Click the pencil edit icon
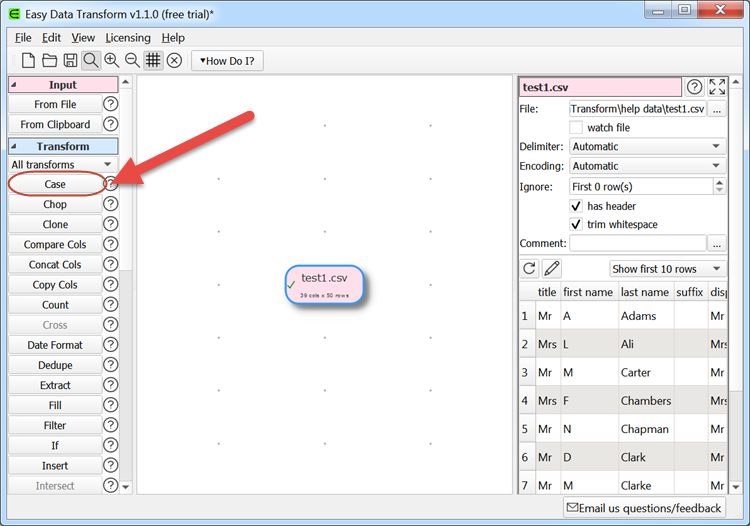Viewport: 750px width, 526px height. pyautogui.click(x=552, y=268)
